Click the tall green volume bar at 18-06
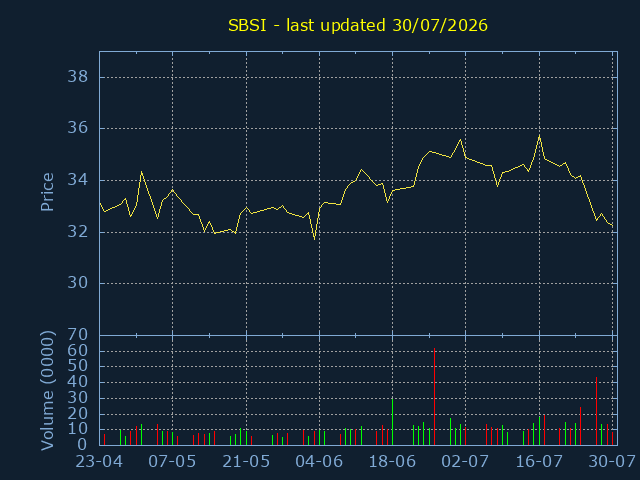The image size is (640, 480). (392, 422)
